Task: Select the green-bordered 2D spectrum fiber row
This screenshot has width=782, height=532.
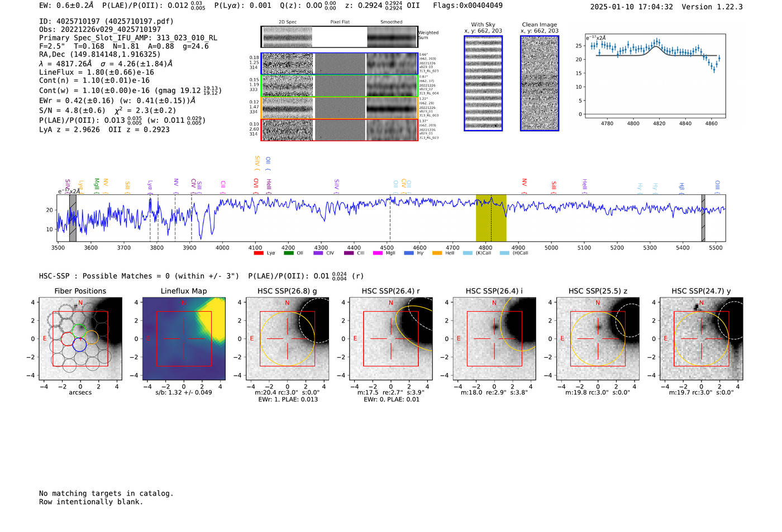Action: click(340, 86)
